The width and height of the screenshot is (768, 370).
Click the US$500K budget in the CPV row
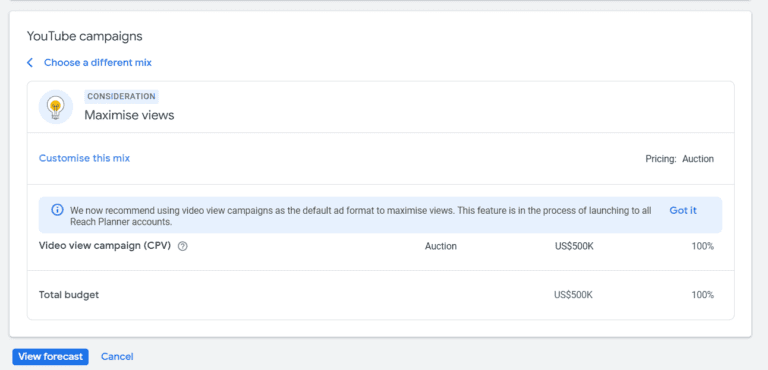(x=574, y=247)
